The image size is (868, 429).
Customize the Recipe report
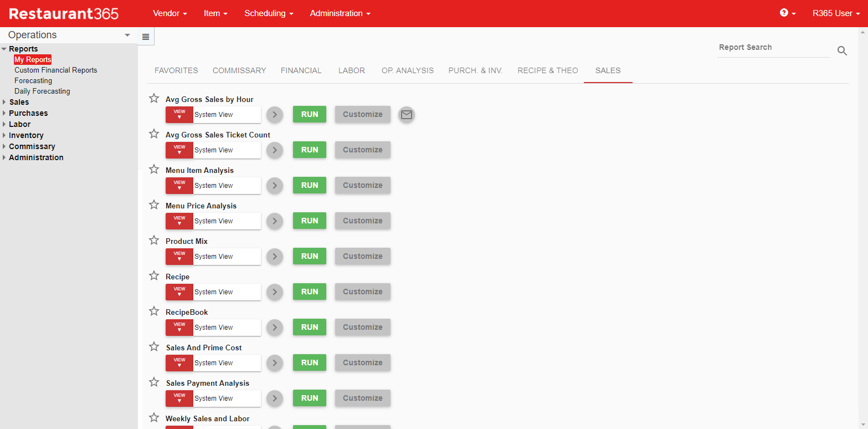[x=363, y=292]
